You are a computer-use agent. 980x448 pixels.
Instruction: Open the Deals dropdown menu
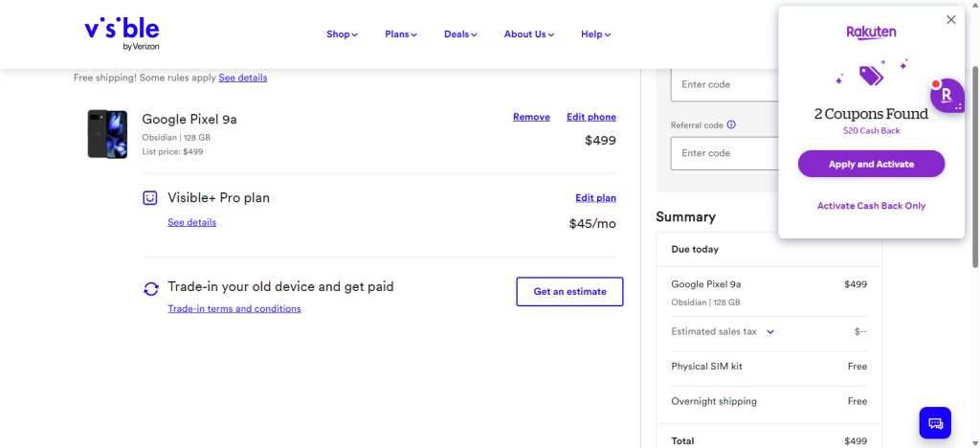(460, 34)
